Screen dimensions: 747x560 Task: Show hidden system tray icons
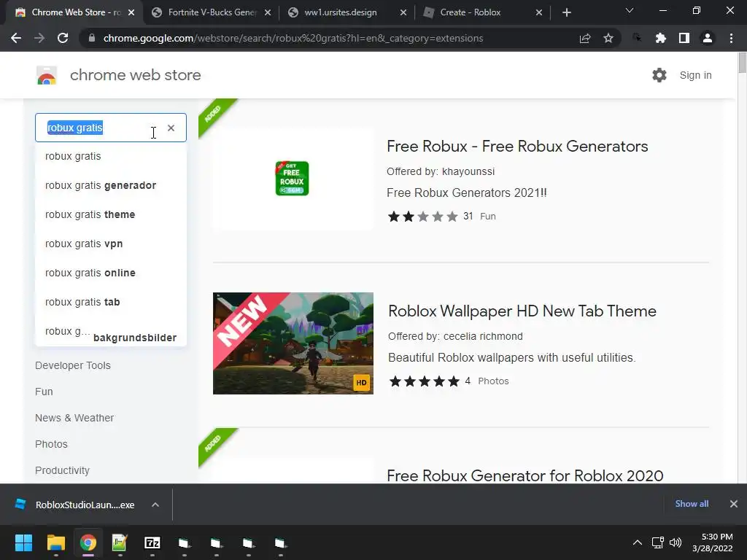(x=637, y=542)
